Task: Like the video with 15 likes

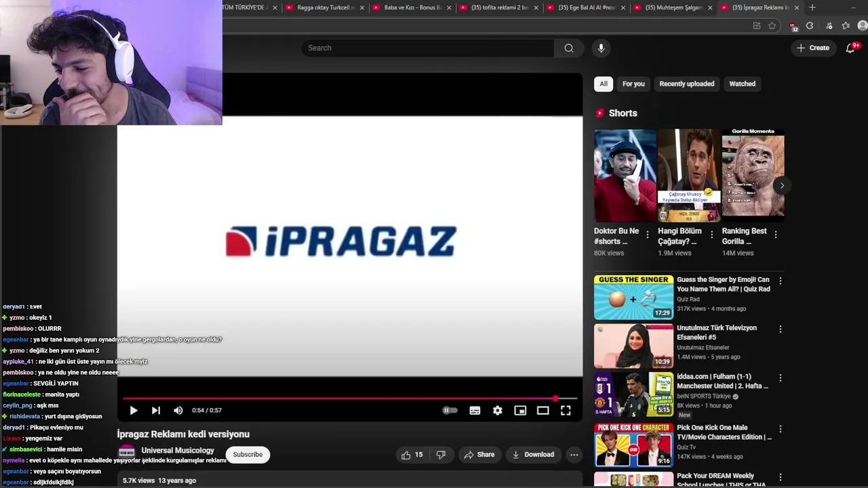Action: tap(412, 455)
